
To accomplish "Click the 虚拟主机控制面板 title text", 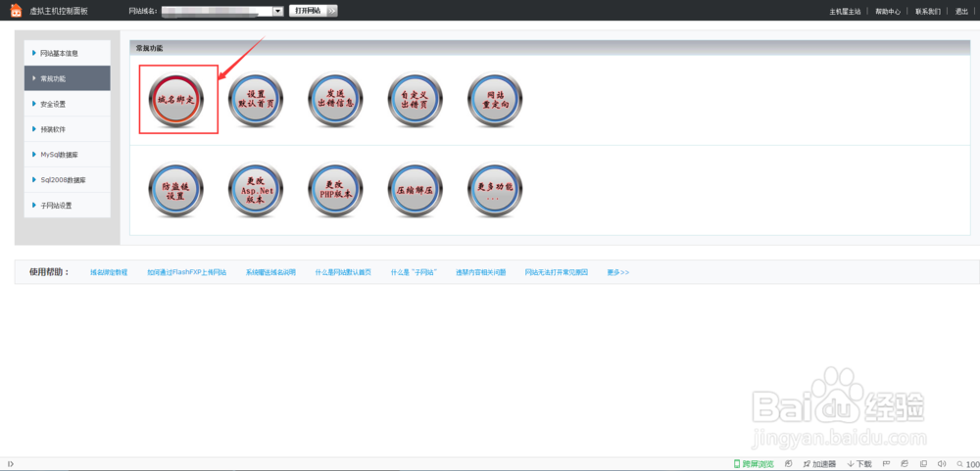I will (x=59, y=11).
